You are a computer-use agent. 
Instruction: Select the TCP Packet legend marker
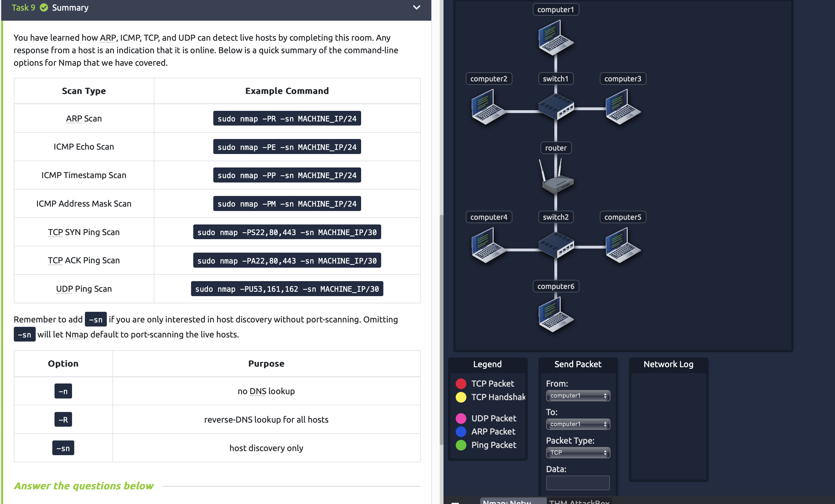click(461, 383)
